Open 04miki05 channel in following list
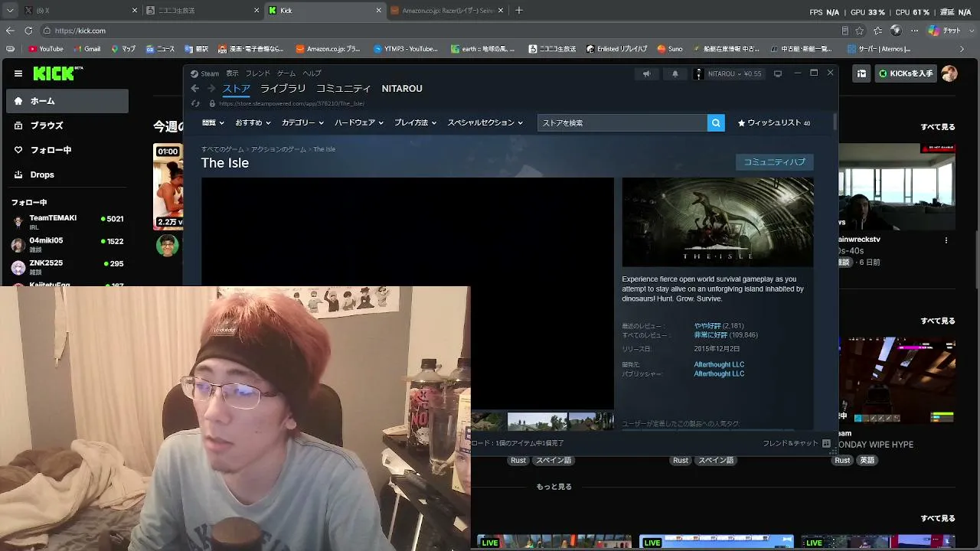This screenshot has height=551, width=980. coord(67,244)
